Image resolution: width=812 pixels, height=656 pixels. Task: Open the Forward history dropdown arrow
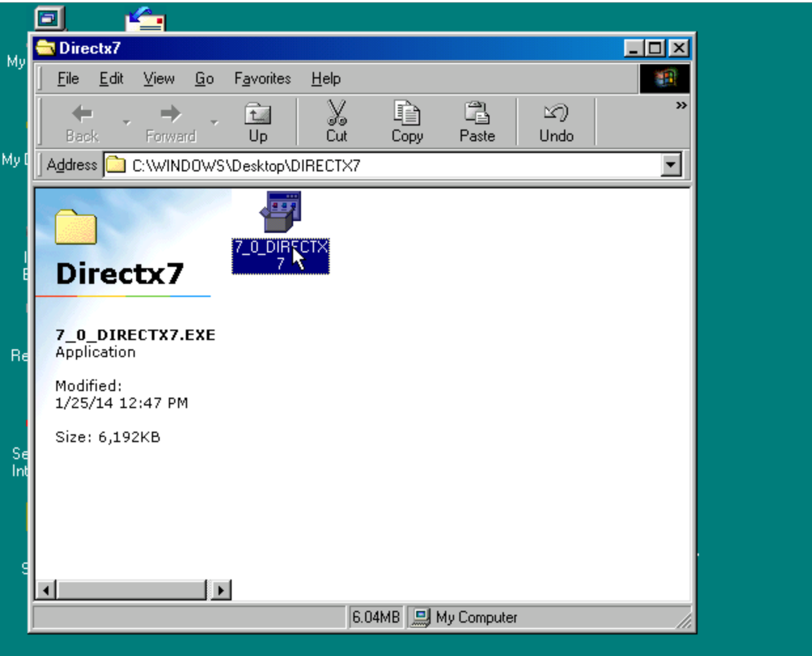click(214, 122)
